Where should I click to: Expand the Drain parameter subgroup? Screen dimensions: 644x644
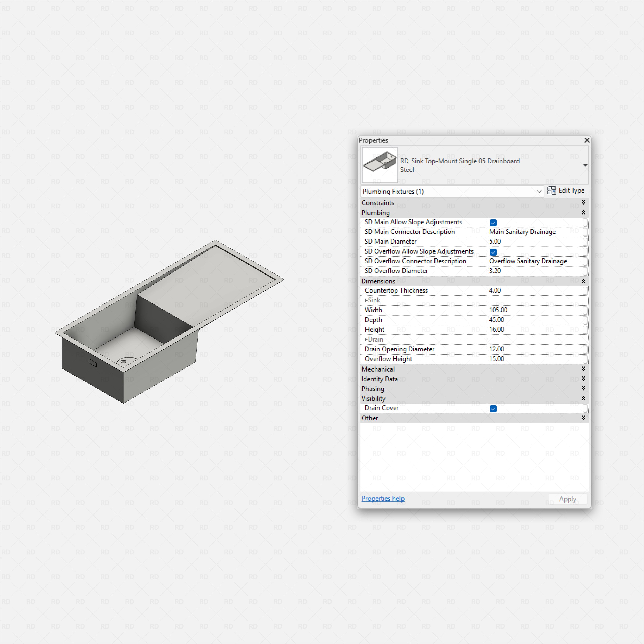coord(367,339)
